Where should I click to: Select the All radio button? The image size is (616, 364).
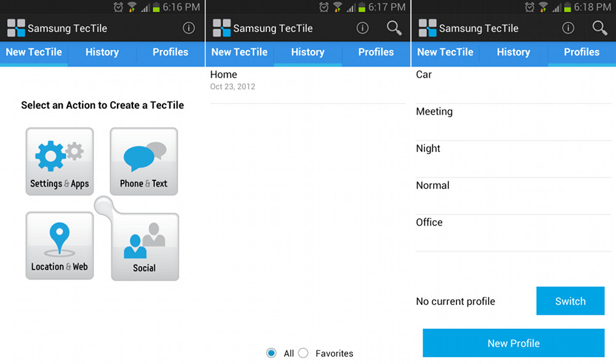[x=271, y=353]
